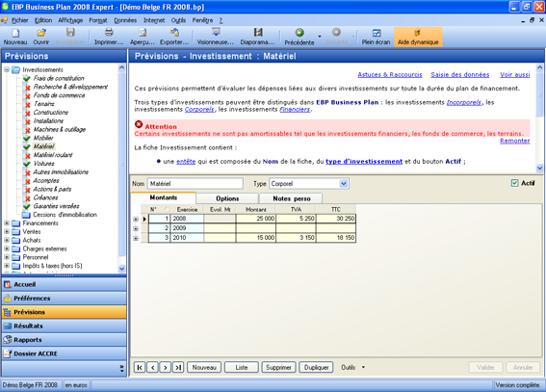This screenshot has width=546, height=392.
Task: Expand row 3 of exercise 2010
Action: click(x=136, y=238)
